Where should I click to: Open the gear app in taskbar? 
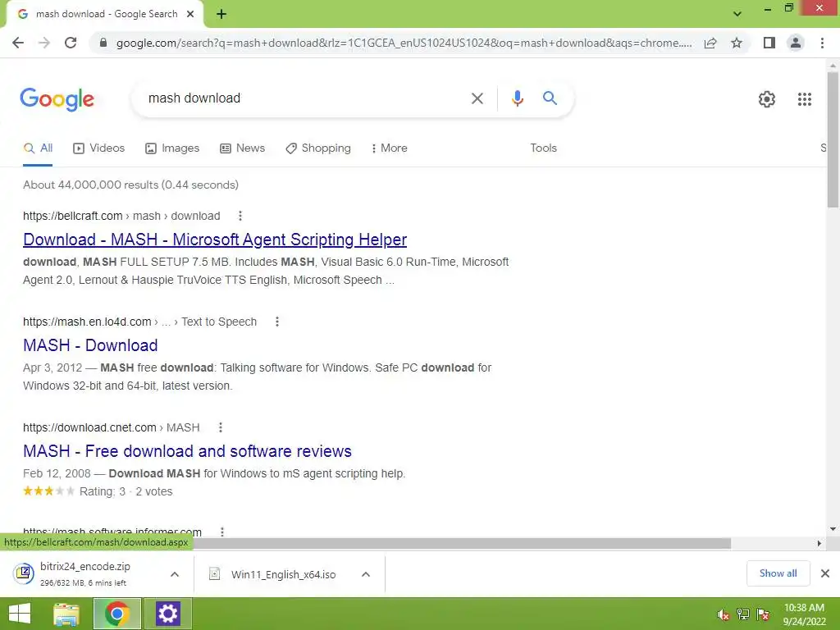tap(167, 614)
